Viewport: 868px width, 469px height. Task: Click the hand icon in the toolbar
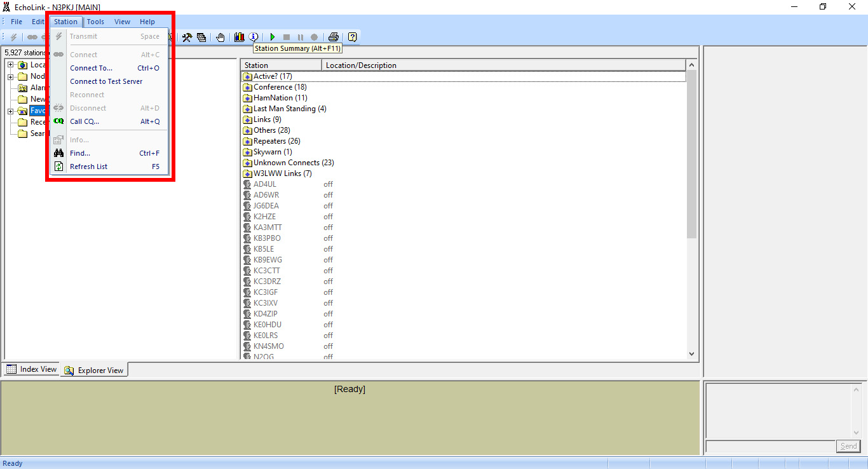tap(220, 37)
